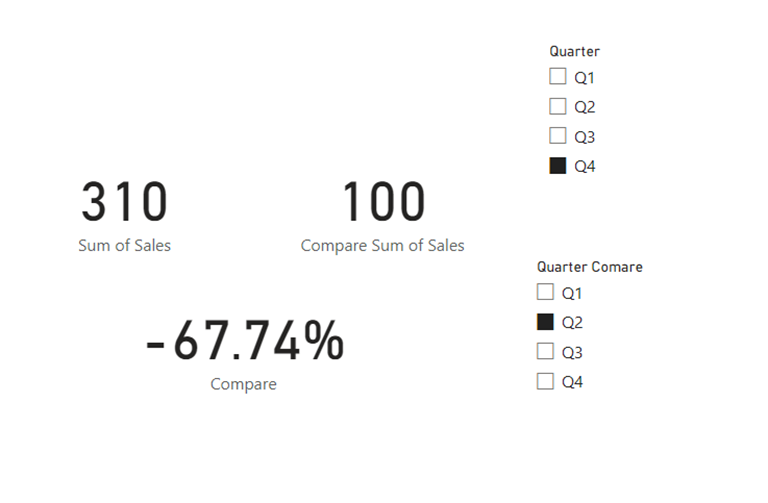Select the 310 card value
Screen dimensions: 768x503
(x=124, y=202)
